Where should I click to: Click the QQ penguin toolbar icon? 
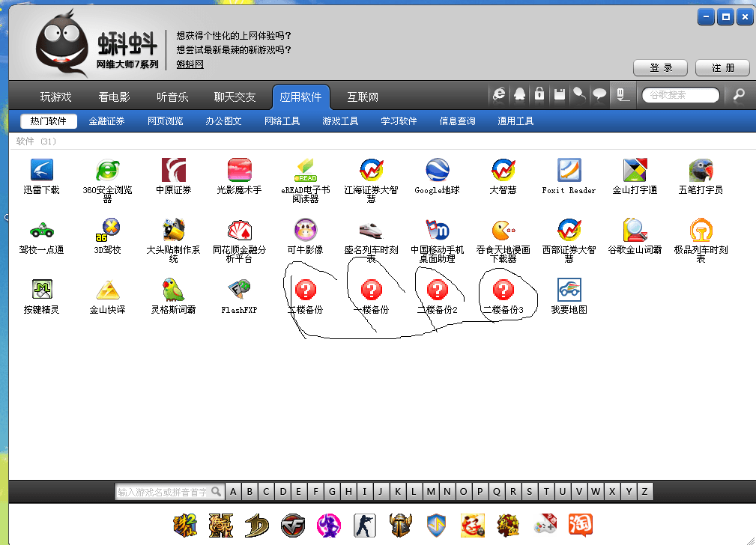[519, 94]
